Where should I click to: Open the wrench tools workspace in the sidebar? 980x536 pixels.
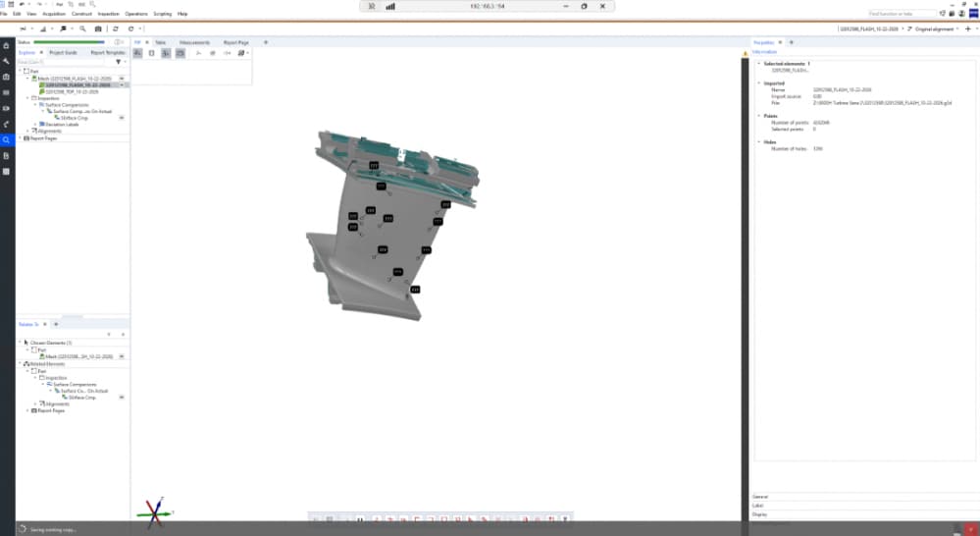click(x=6, y=61)
